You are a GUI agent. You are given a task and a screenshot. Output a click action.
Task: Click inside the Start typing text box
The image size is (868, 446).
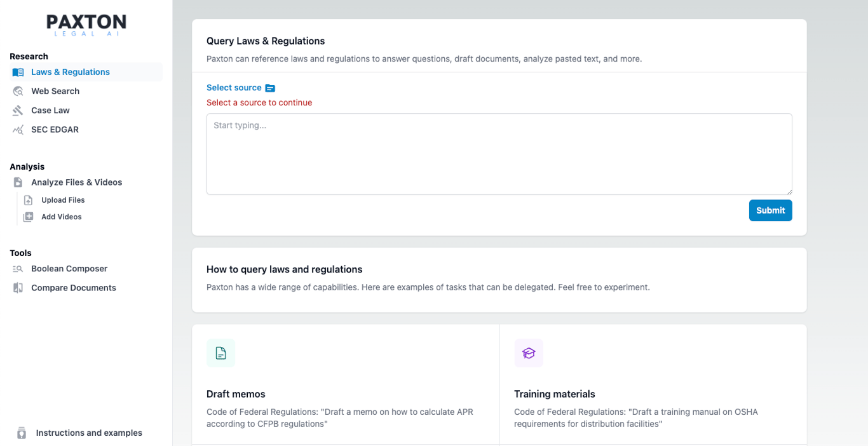click(x=499, y=152)
